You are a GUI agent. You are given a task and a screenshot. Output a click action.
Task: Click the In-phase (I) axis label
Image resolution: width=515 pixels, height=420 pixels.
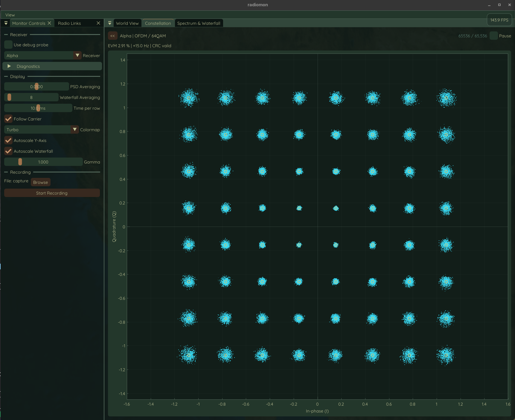317,411
